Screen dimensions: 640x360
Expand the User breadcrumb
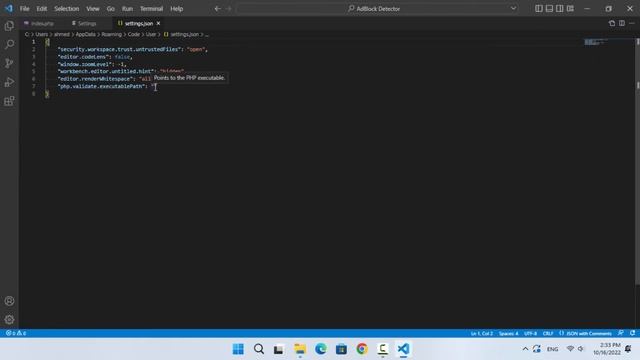click(151, 34)
